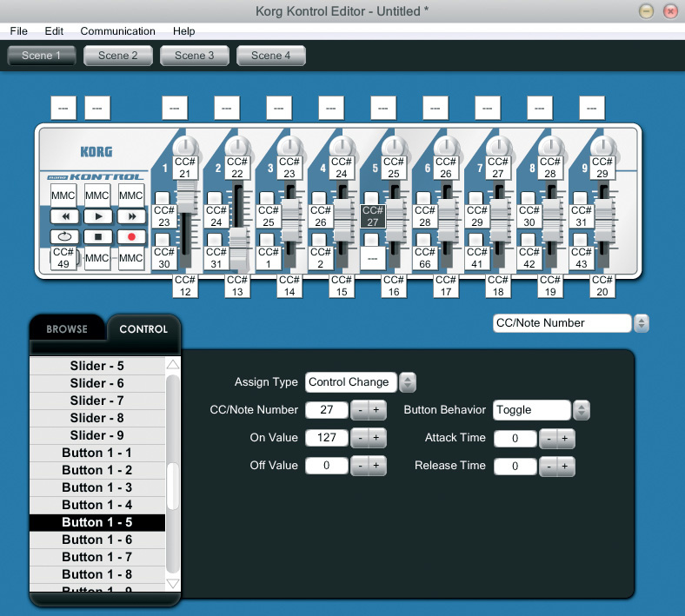Click the Assign Type dropdown arrows
Screen dimensions: 685x616
(x=408, y=382)
